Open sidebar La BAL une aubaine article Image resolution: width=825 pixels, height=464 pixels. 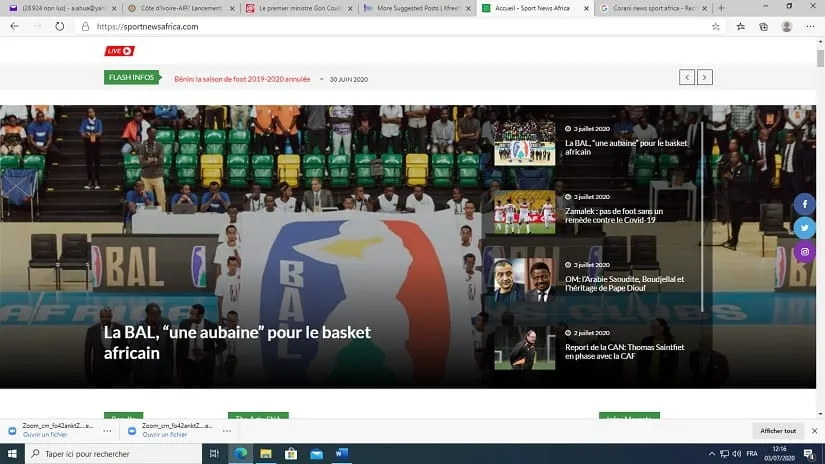tap(626, 147)
